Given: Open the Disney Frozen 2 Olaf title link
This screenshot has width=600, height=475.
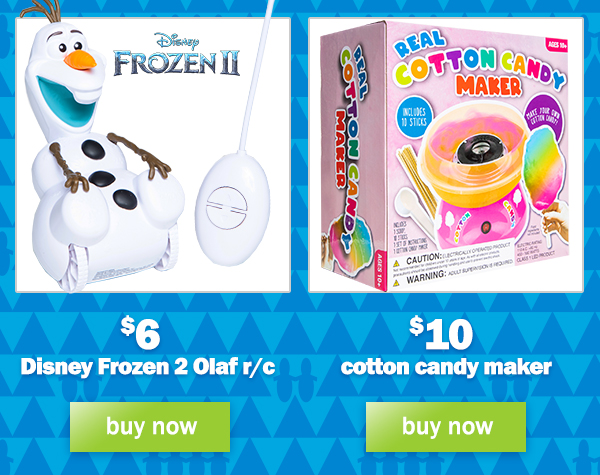Looking at the screenshot, I should tap(148, 367).
